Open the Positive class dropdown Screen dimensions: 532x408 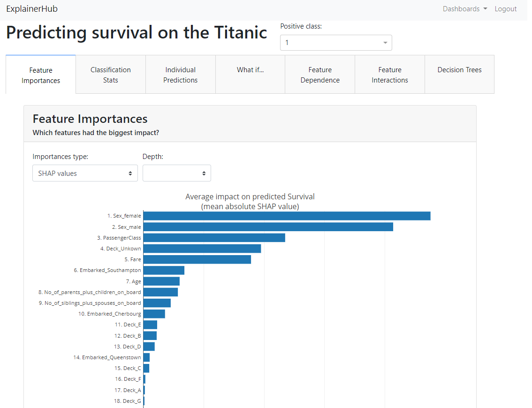(x=336, y=43)
